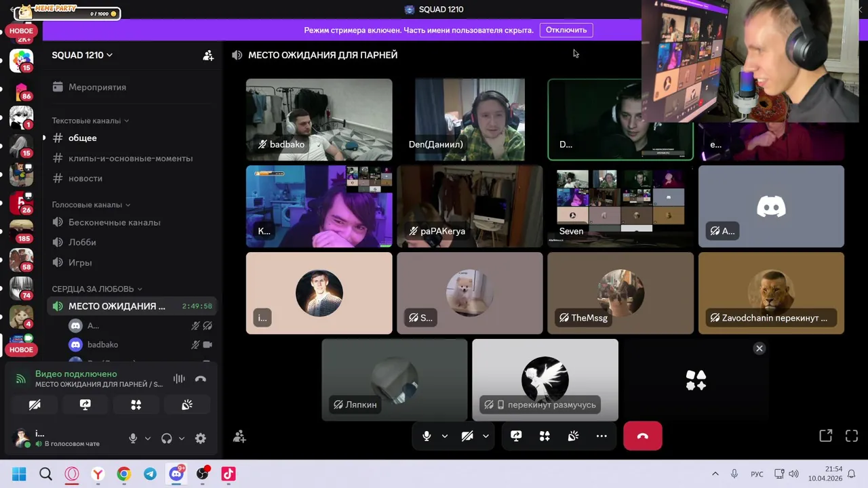The width and height of the screenshot is (868, 488).
Task: Open server icon with 185 badge
Action: tap(21, 232)
